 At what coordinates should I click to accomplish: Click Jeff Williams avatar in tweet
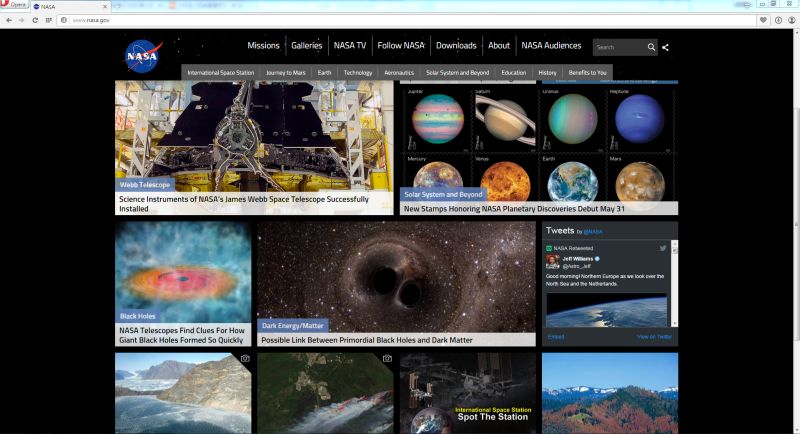(553, 262)
